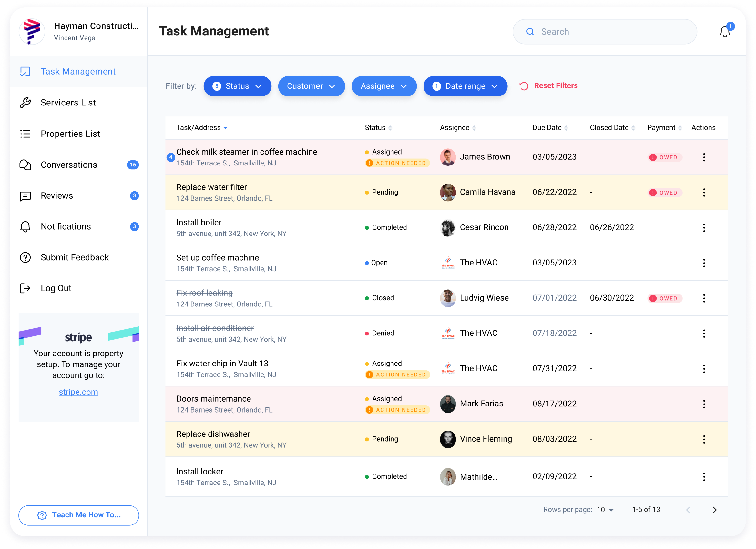
Task: Open actions menu for Install boiler row
Action: (x=704, y=228)
